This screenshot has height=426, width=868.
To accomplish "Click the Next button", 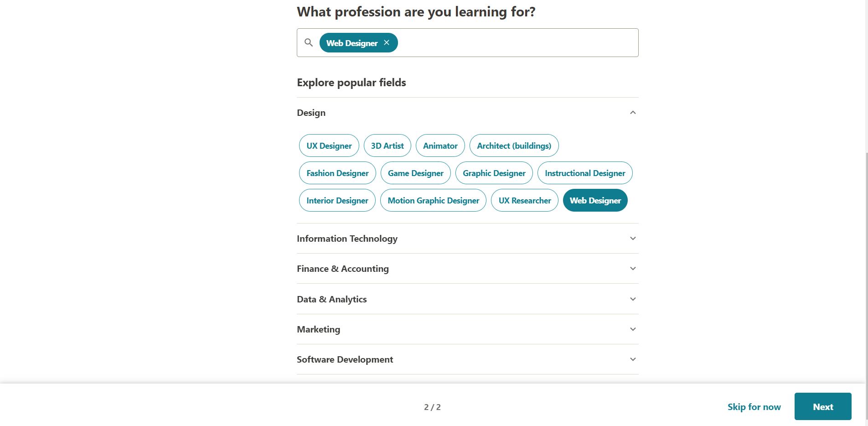I will point(823,406).
